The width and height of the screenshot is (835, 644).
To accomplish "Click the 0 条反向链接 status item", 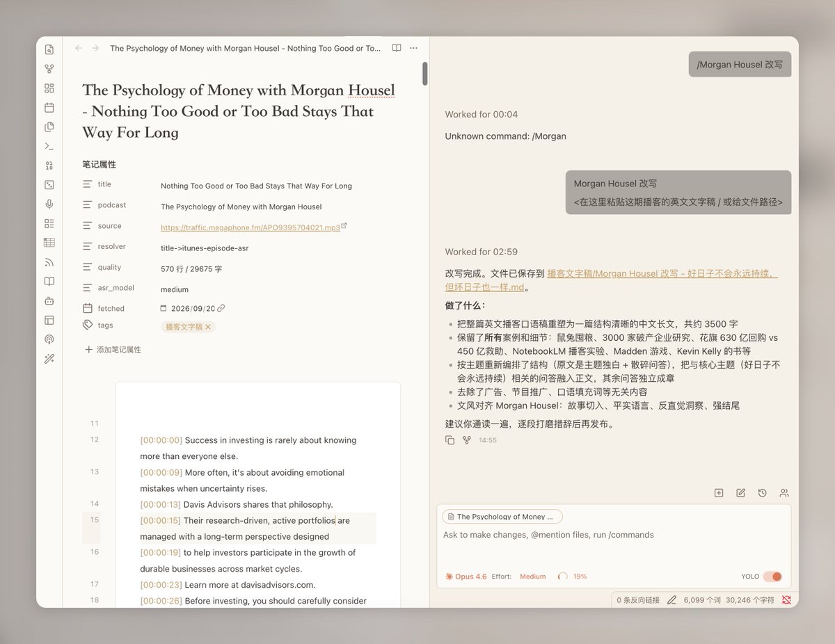I will click(638, 599).
